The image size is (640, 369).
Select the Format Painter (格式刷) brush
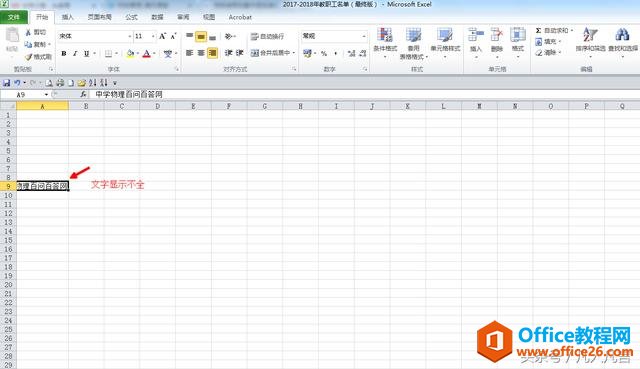(x=28, y=56)
